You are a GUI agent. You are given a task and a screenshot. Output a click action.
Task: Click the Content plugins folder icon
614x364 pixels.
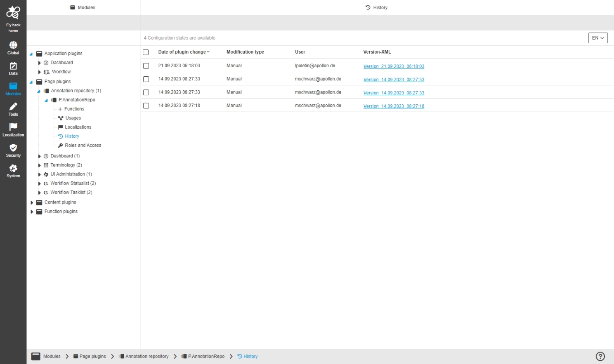point(39,202)
